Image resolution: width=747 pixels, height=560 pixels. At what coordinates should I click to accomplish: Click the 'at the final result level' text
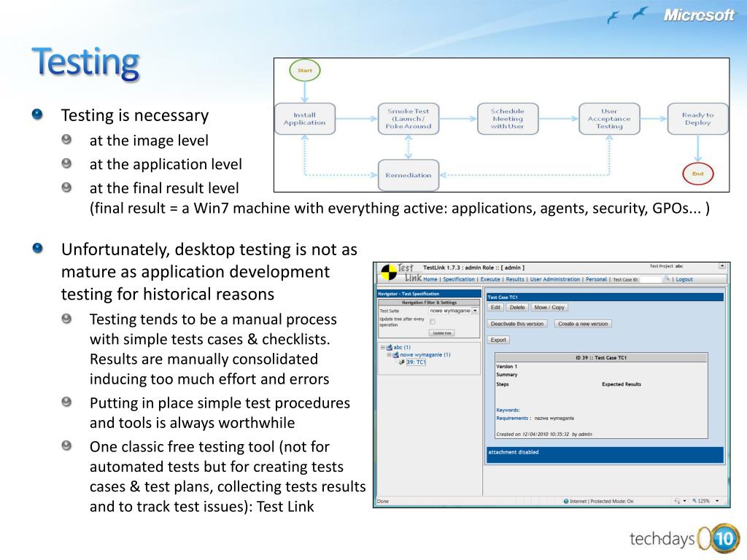164,188
